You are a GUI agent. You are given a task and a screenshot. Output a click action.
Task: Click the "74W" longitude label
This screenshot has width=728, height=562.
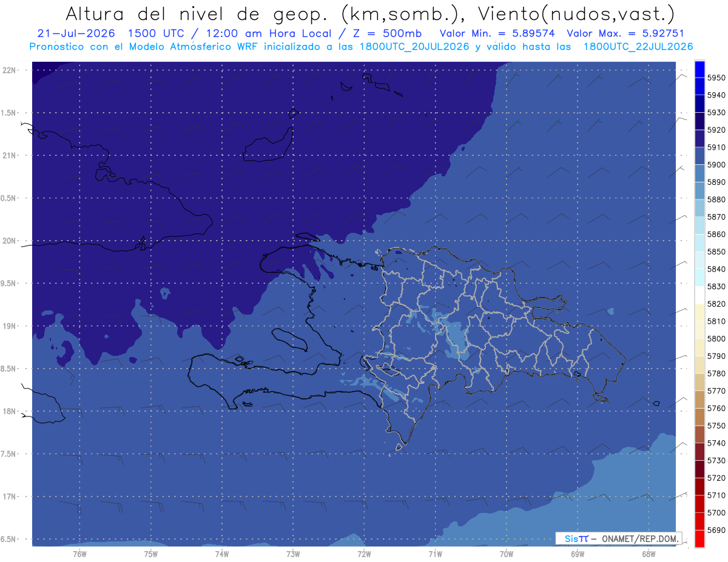(x=222, y=554)
